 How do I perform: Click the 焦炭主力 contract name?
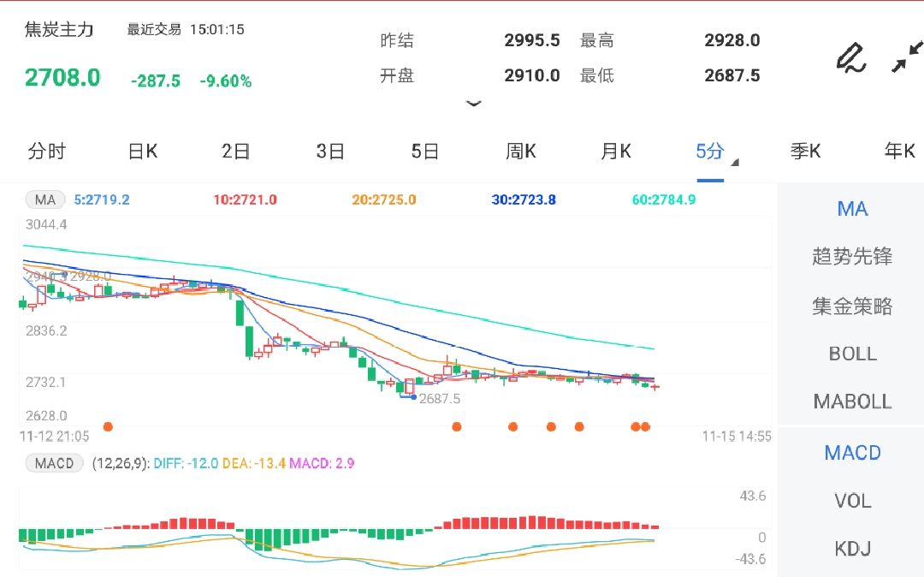tap(59, 29)
